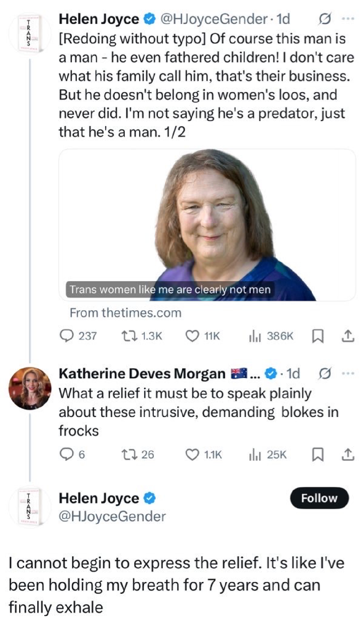The image size is (364, 621).
Task: Open Katherine Deves Morgan's profile picture
Action: [x=30, y=388]
